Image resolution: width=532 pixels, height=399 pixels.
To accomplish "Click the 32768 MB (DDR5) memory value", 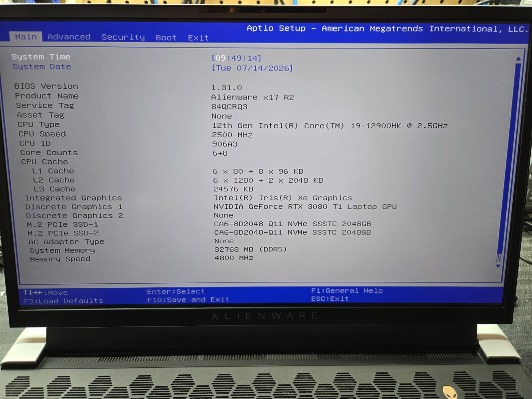I will tap(250, 249).
